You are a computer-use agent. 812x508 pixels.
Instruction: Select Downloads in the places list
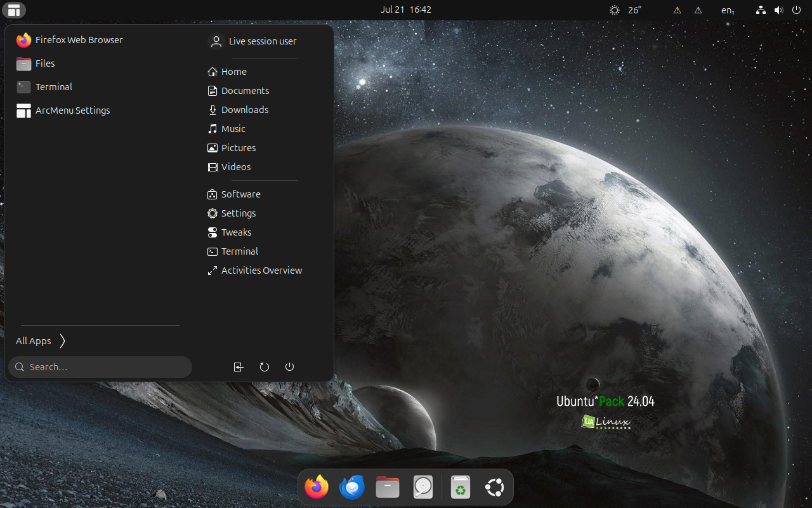tap(244, 110)
